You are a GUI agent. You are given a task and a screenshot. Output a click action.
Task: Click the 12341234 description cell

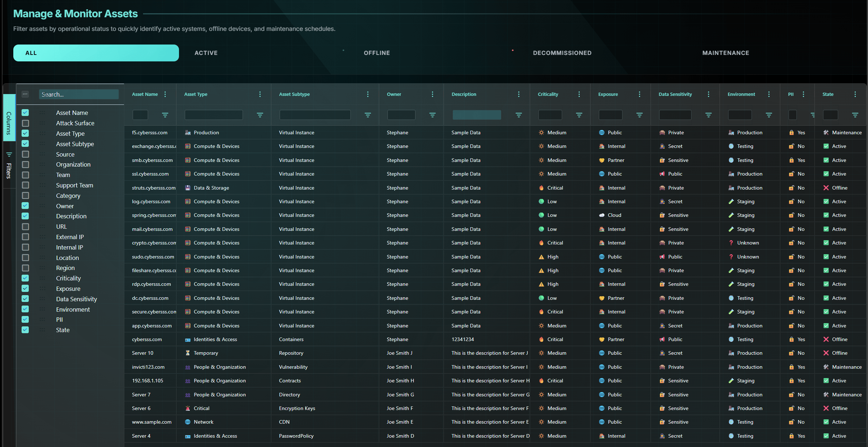487,339
